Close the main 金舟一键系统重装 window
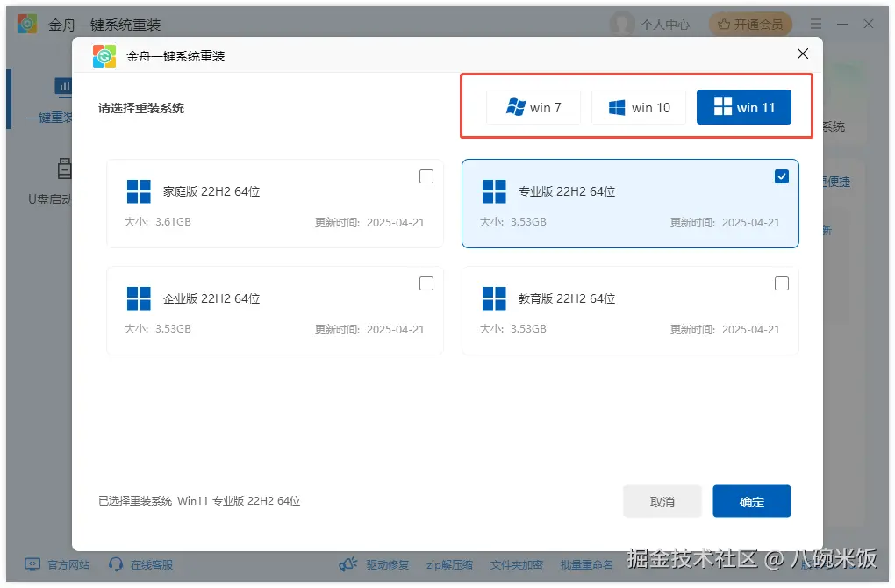The width and height of the screenshot is (895, 588). (868, 24)
